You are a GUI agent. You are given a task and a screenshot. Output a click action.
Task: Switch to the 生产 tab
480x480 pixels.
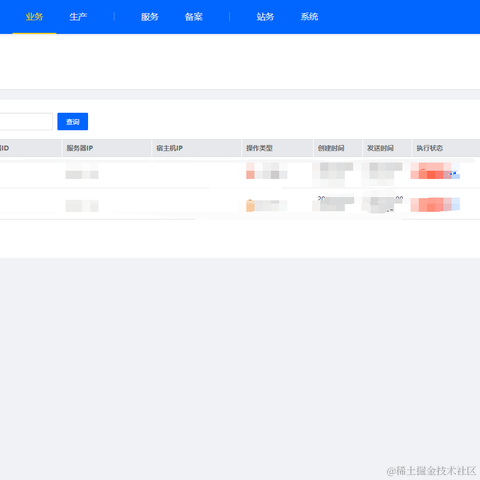click(x=78, y=17)
